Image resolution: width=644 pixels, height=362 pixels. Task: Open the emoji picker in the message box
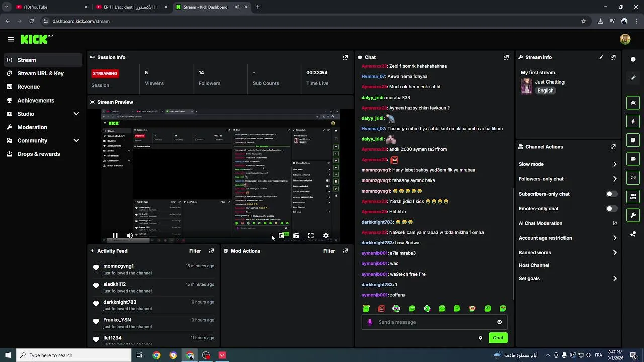coord(499,322)
